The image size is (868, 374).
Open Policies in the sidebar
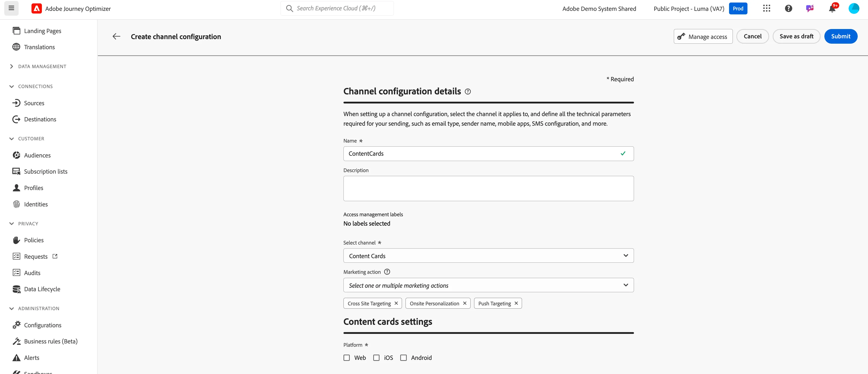click(28, 240)
